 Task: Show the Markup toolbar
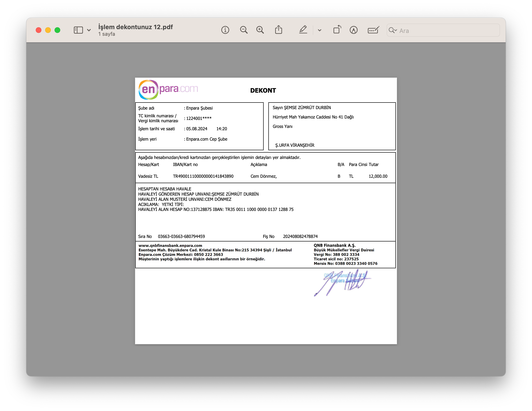(x=353, y=30)
